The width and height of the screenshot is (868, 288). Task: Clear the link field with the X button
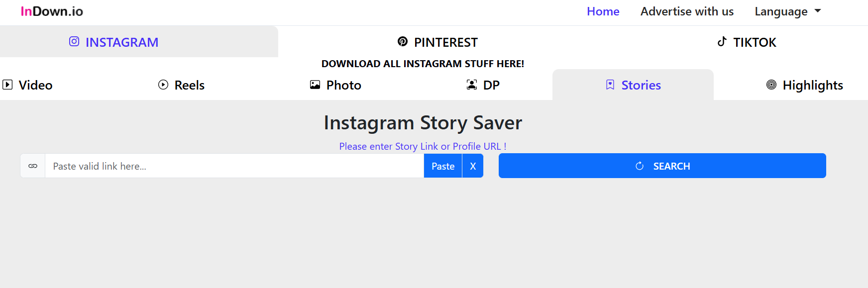pyautogui.click(x=473, y=166)
